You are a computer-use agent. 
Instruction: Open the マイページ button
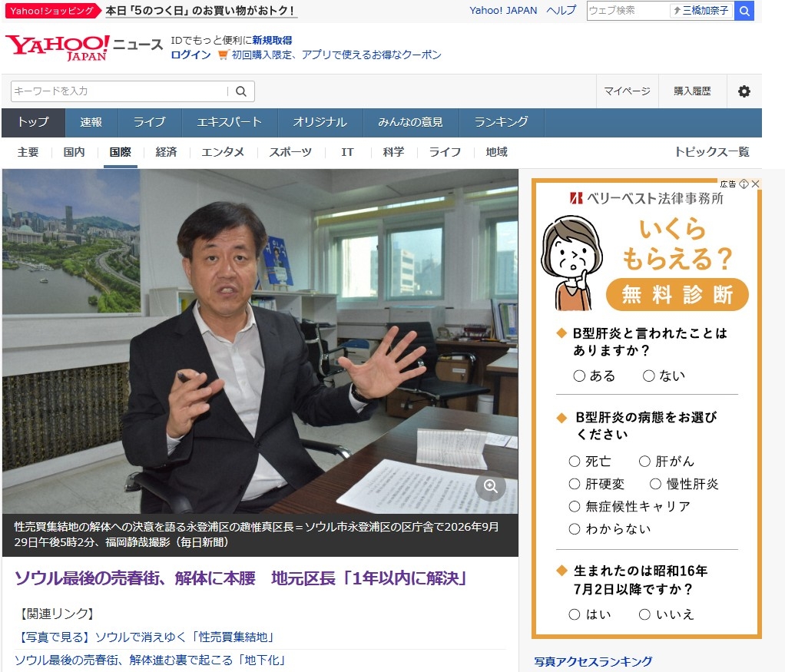click(x=628, y=91)
